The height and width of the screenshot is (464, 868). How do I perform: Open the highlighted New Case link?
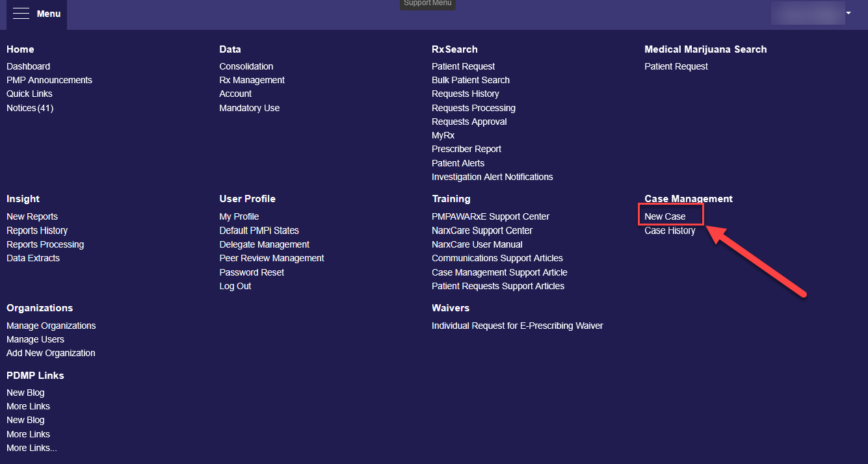click(664, 216)
